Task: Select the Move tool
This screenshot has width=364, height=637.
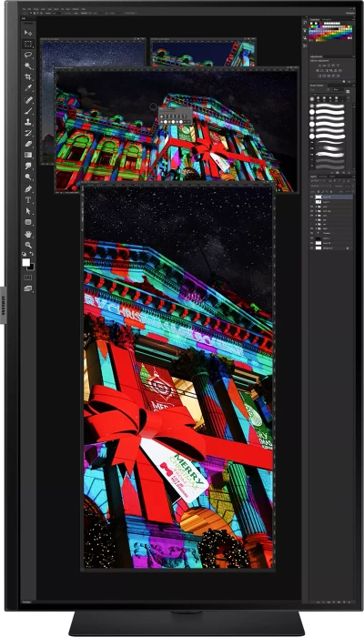Action: click(28, 33)
